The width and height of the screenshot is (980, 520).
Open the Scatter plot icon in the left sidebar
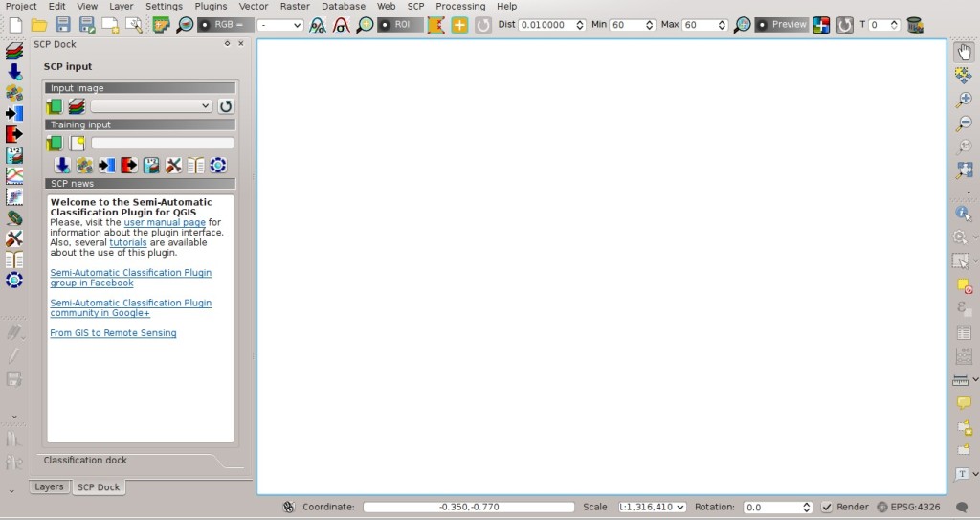(13, 196)
